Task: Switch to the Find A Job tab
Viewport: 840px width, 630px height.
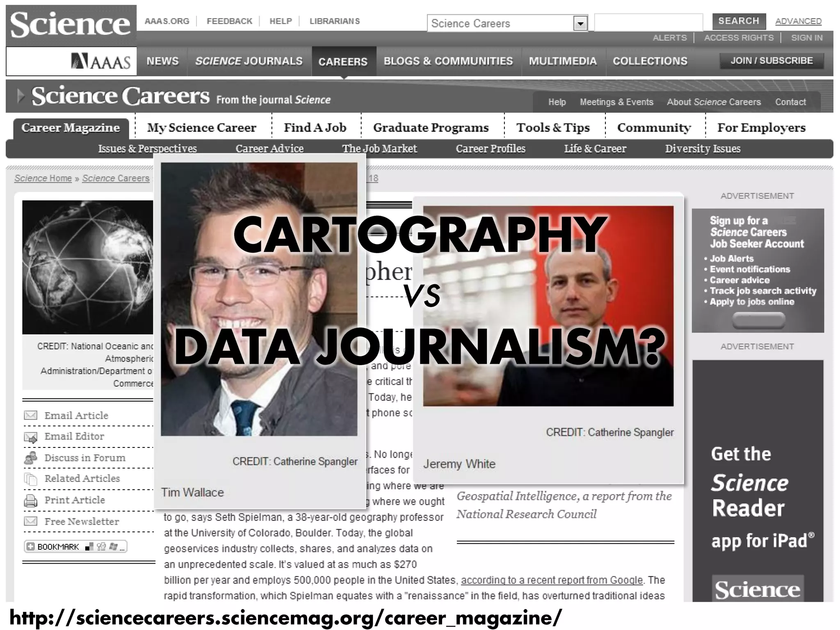Action: [x=315, y=128]
